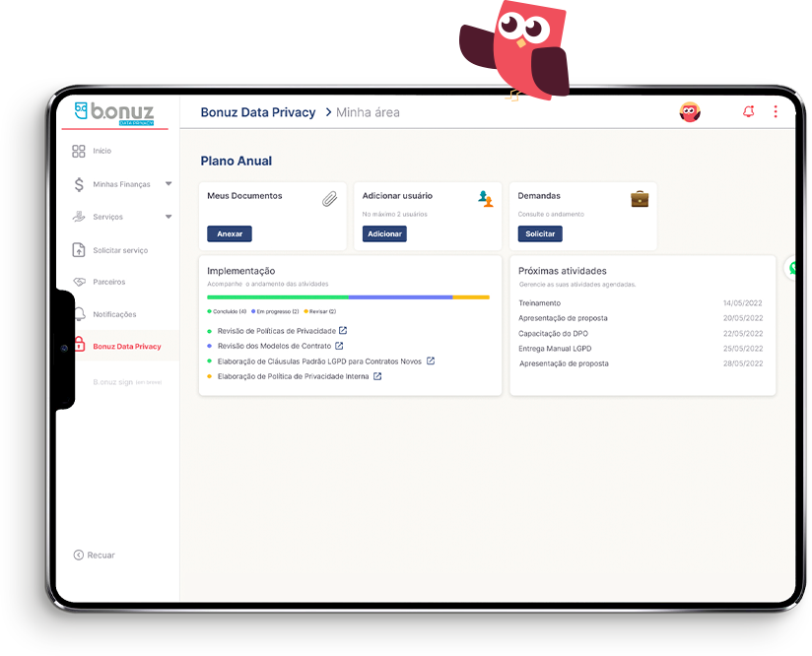Image resolution: width=812 pixels, height=656 pixels.
Task: Click the Bonuz Data Privacy breadcrumb link
Action: click(258, 112)
